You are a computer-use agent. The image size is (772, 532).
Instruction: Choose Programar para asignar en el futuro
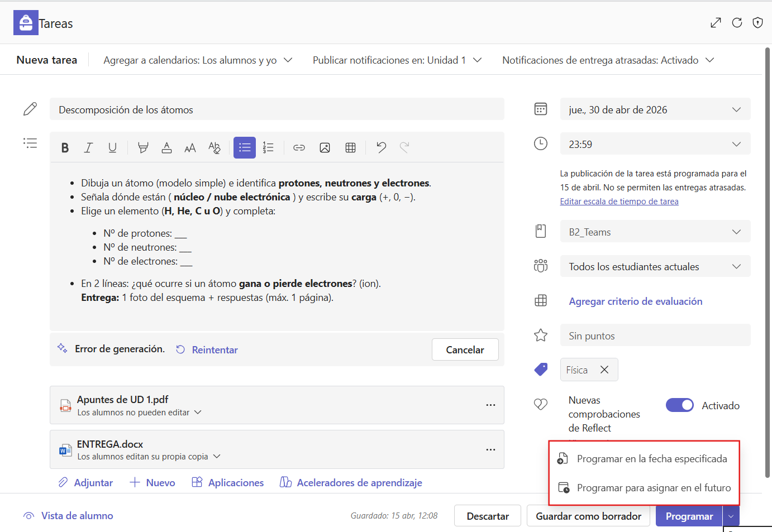point(644,488)
